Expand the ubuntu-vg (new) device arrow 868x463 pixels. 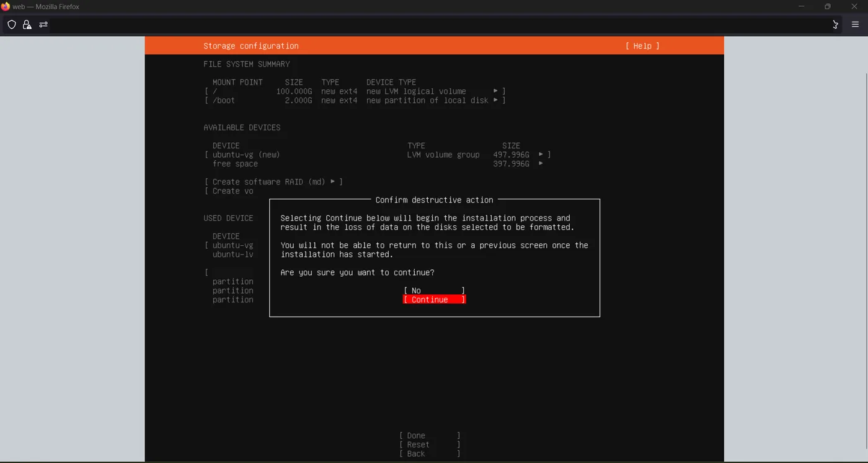click(541, 155)
